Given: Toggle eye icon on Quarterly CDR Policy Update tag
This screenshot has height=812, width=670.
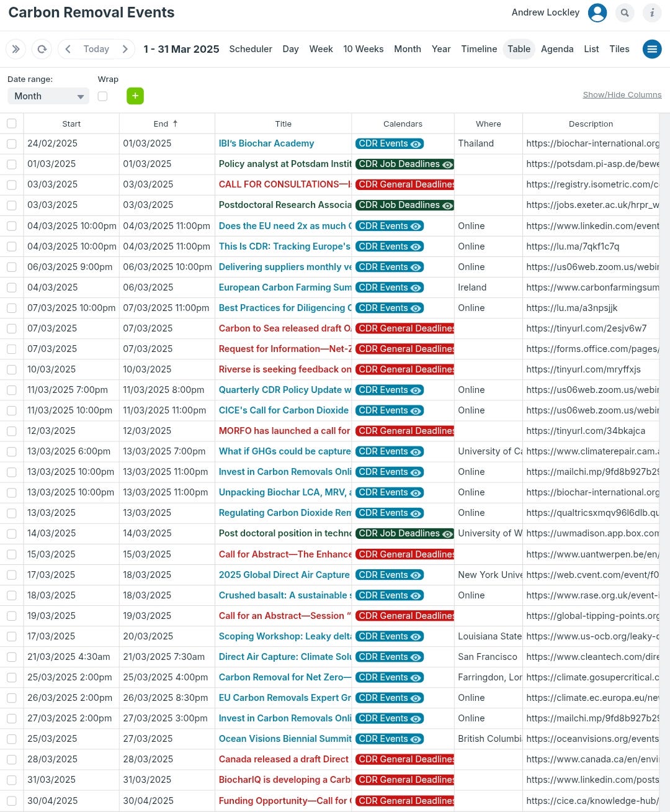Looking at the screenshot, I should tap(416, 390).
